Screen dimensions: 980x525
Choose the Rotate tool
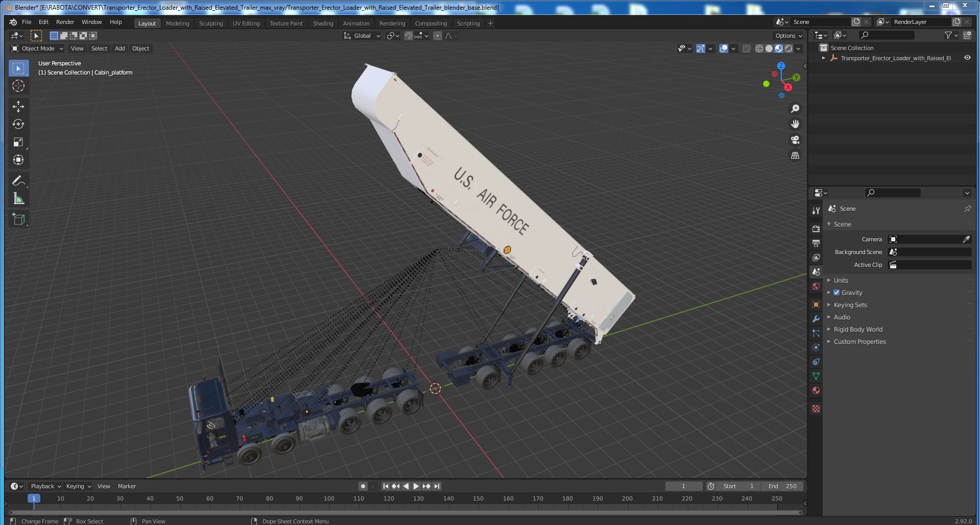(x=18, y=124)
